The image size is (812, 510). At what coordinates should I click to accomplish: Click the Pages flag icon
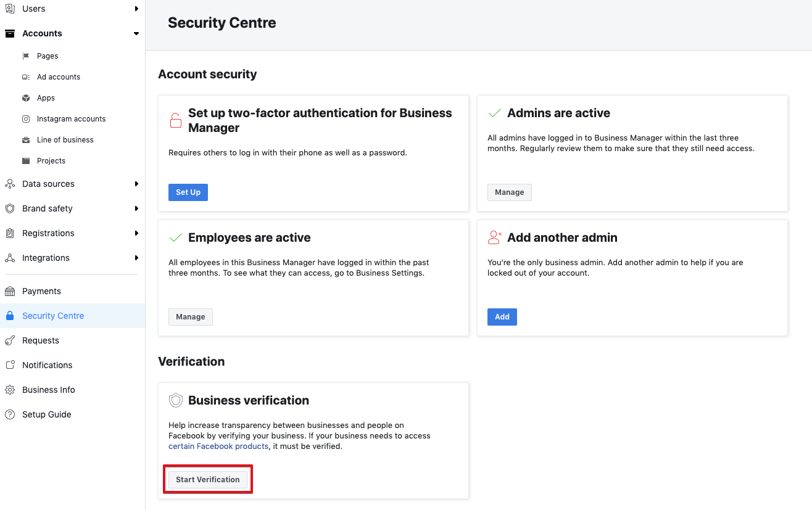click(x=26, y=56)
